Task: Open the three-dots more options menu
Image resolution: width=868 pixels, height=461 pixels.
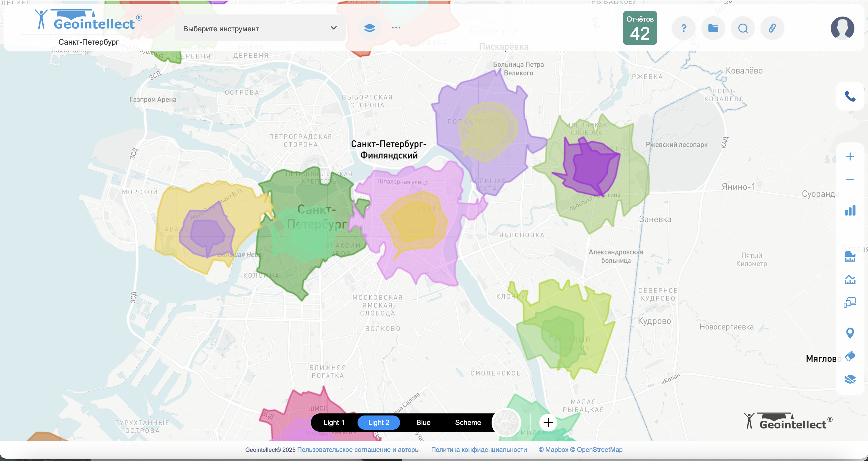Action: click(x=396, y=28)
